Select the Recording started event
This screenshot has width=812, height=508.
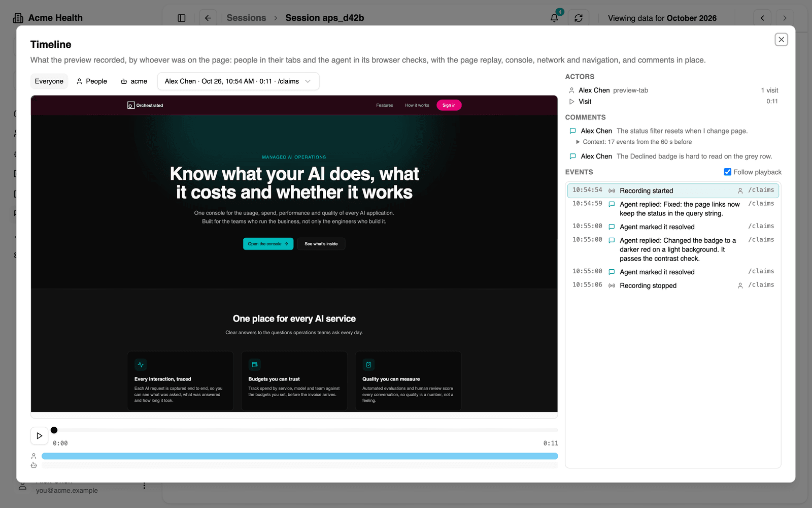coord(673,190)
